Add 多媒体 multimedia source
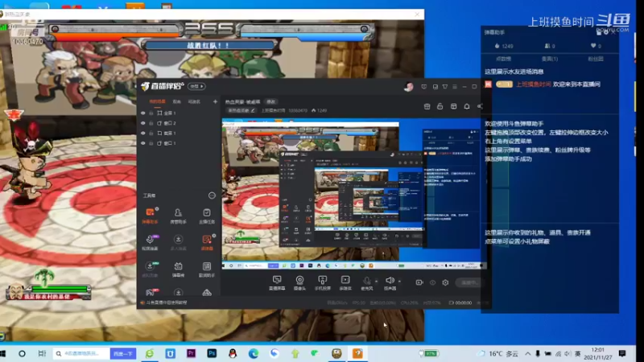The height and width of the screenshot is (362, 644). (x=345, y=283)
